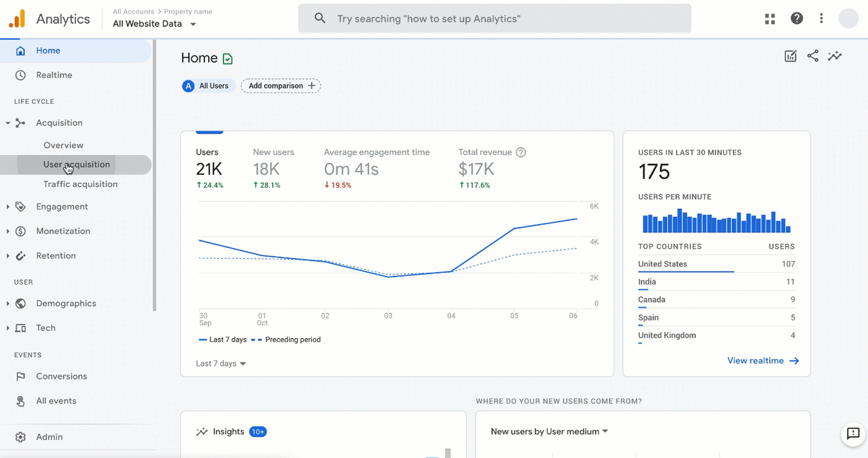
Task: Collapse the Acquisition section
Action: click(x=8, y=123)
